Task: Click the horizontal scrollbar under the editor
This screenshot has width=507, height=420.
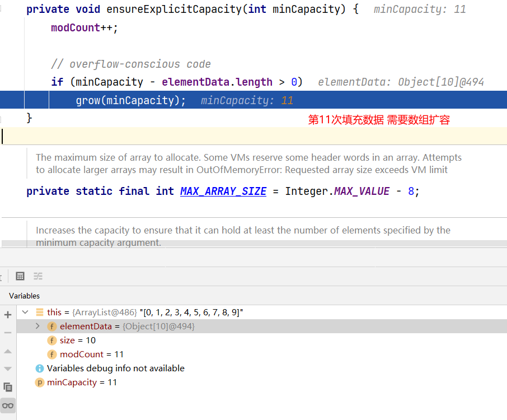Action: pyautogui.click(x=254, y=244)
